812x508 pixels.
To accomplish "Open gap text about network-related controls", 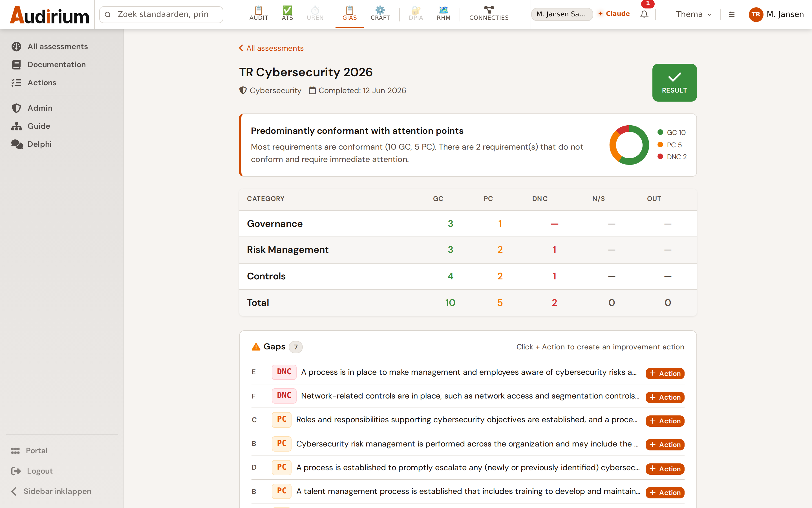I will click(470, 396).
